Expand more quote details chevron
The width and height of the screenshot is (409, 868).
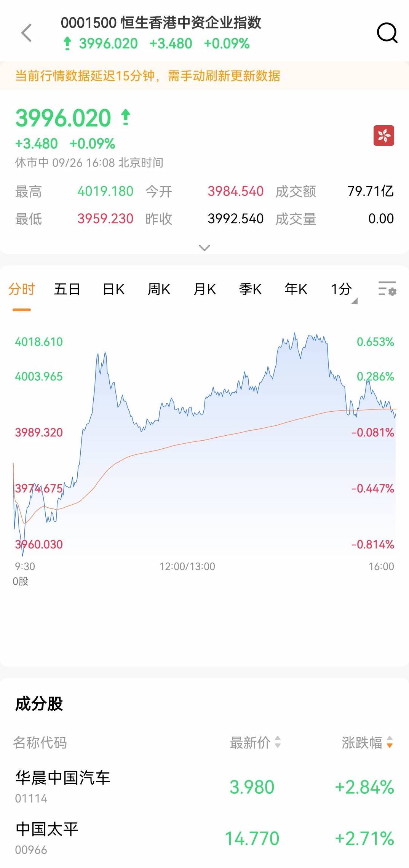tap(204, 248)
